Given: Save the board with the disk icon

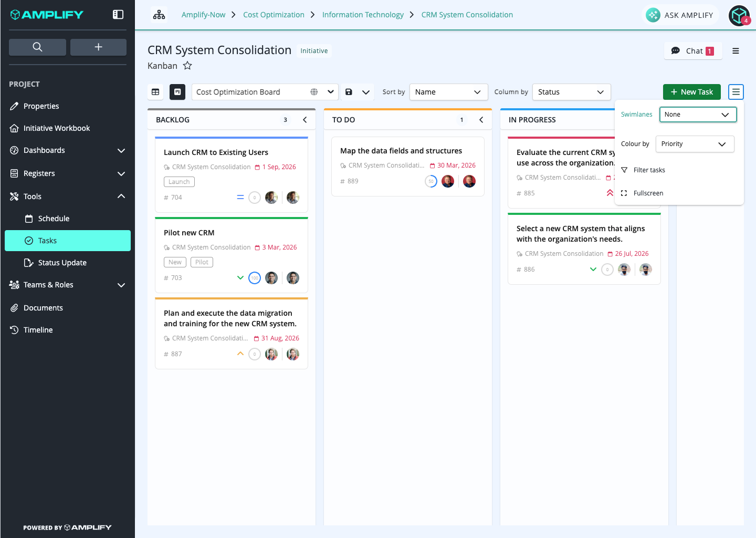Looking at the screenshot, I should tap(349, 92).
